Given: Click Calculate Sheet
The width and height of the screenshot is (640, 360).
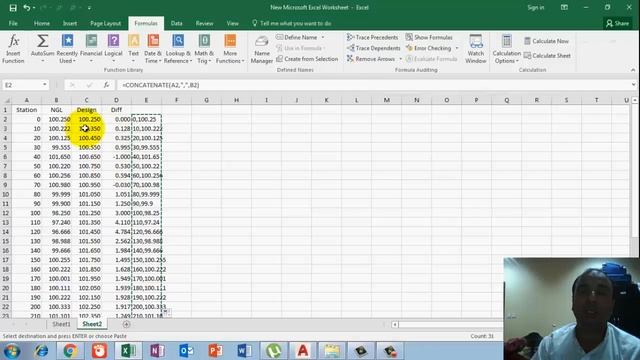Looking at the screenshot, I should 547,56.
